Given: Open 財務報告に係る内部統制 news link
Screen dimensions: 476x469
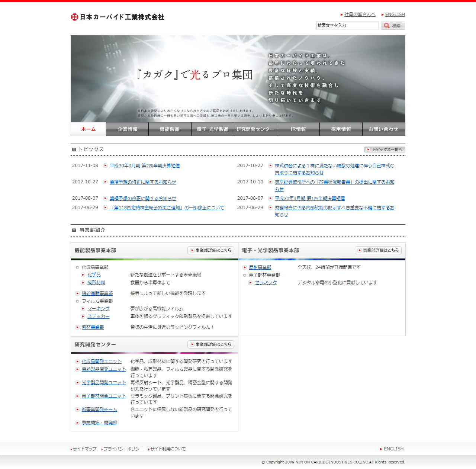Looking at the screenshot, I should pos(334,211).
